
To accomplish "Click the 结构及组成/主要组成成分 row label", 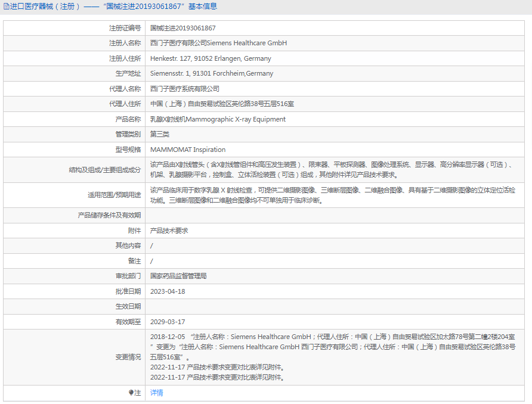I will [x=105, y=170].
